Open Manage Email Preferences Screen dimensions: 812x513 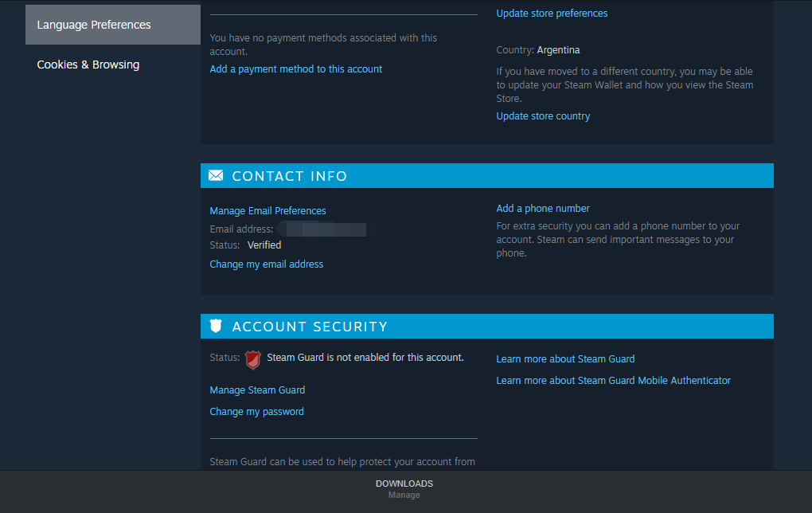coord(267,211)
